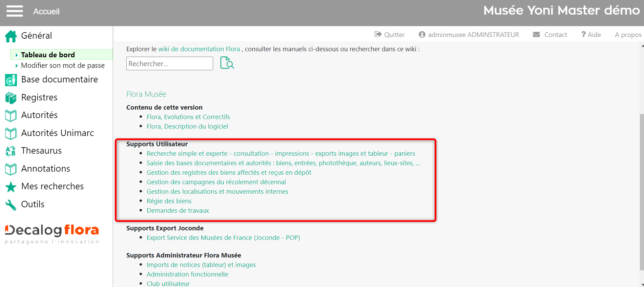
Task: Open the Registres menu
Action: tap(39, 97)
